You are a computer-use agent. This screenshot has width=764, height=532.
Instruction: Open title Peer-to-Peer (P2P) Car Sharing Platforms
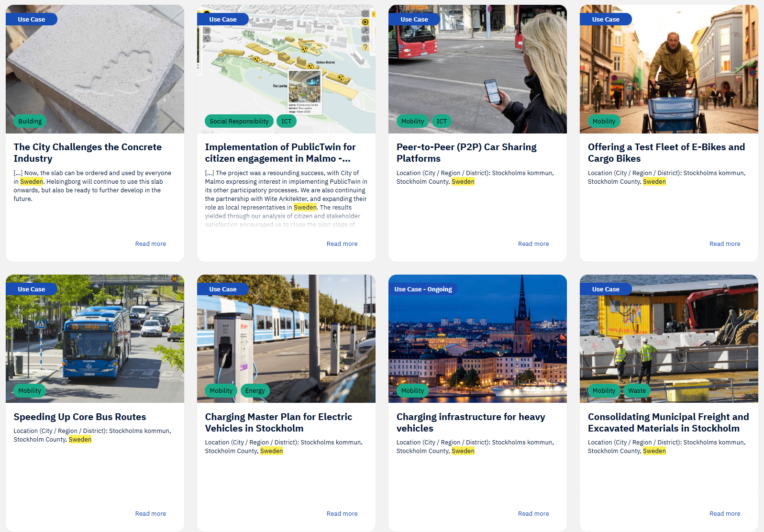coord(466,153)
